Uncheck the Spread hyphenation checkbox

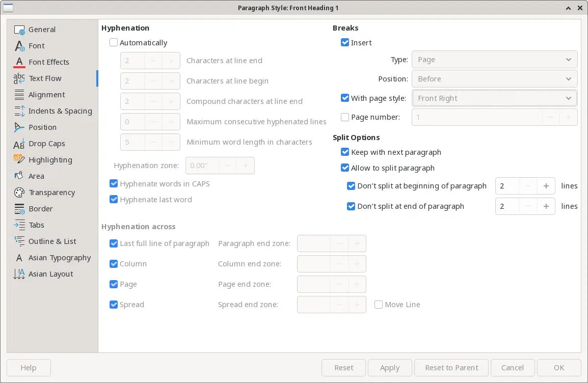point(114,304)
